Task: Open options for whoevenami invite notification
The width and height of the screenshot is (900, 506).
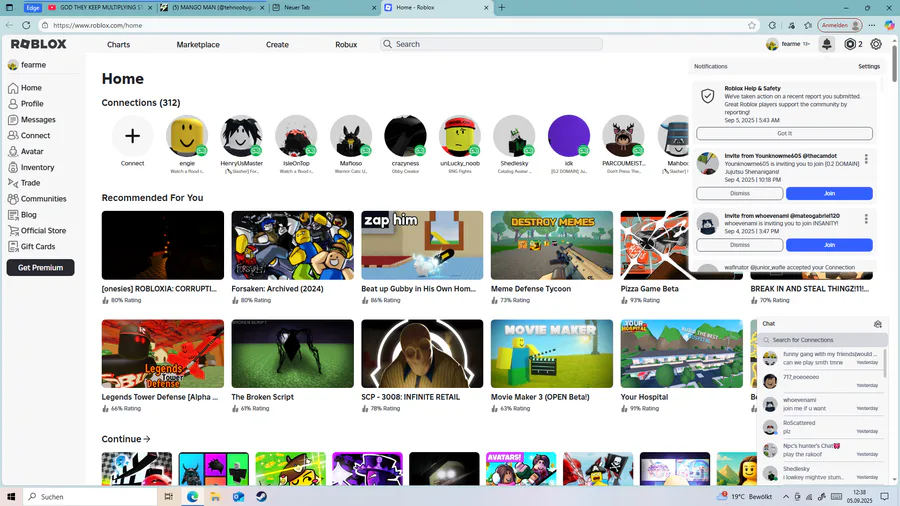Action: coord(866,219)
